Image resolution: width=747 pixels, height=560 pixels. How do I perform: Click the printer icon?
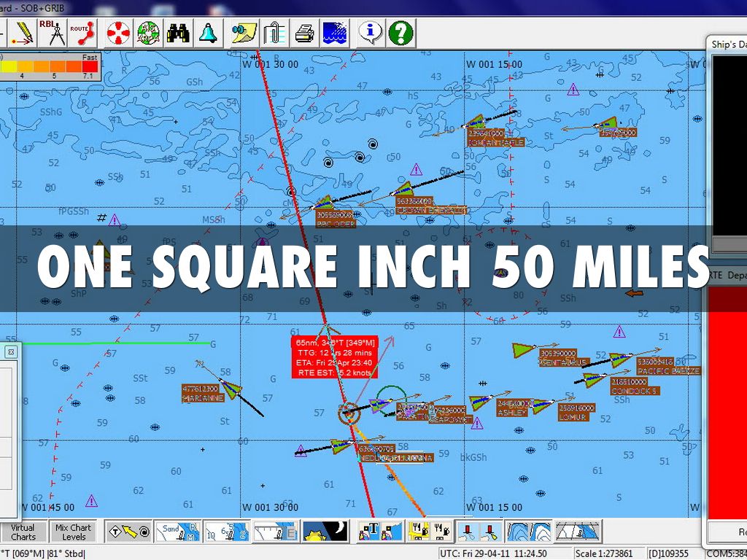click(304, 33)
